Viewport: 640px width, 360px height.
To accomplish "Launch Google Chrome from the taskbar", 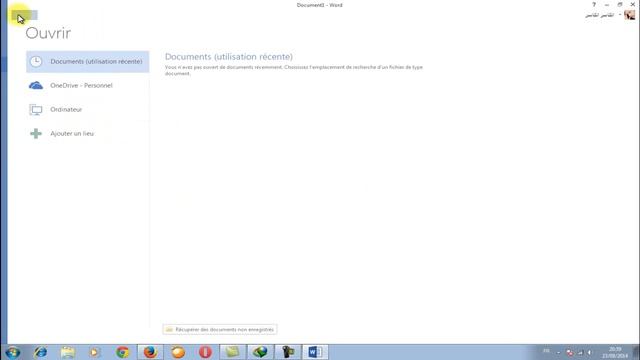I will (x=122, y=352).
